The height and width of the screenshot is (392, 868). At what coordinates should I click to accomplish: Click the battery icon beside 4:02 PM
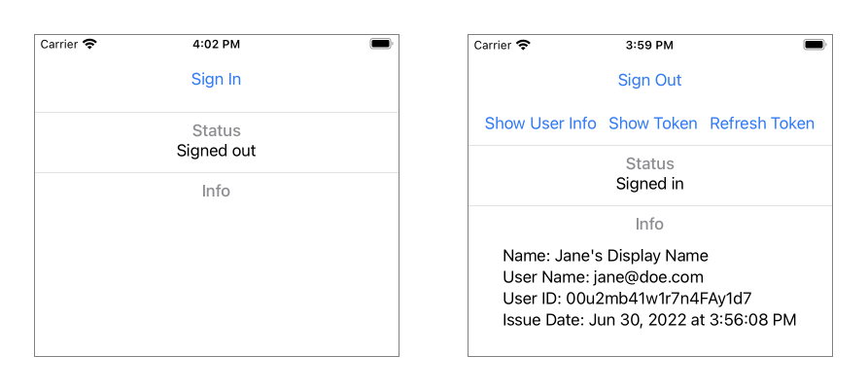[381, 45]
